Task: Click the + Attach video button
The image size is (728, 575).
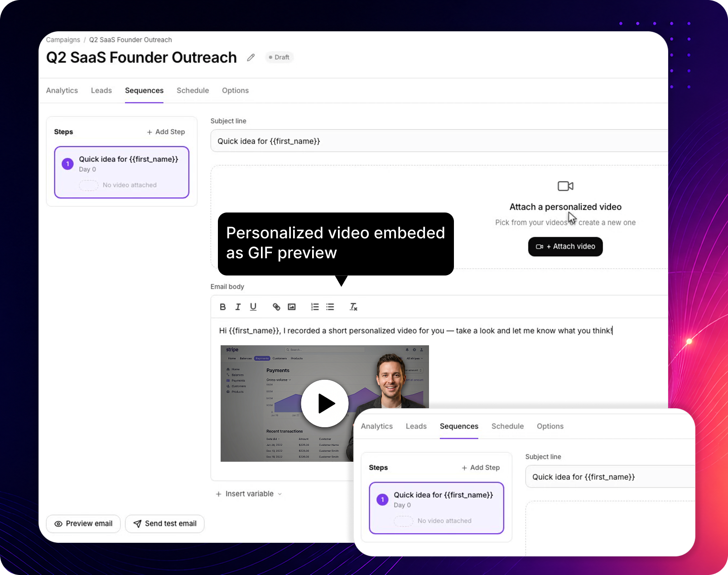Action: coord(565,246)
